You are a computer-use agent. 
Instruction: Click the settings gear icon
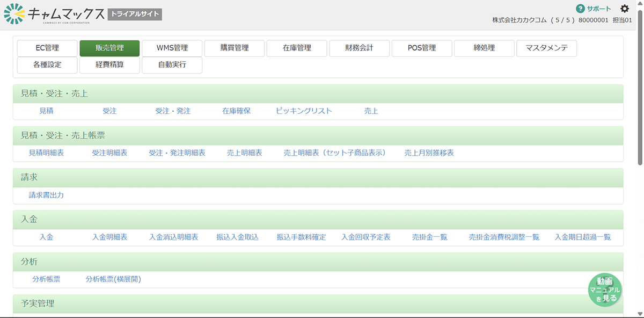(624, 9)
